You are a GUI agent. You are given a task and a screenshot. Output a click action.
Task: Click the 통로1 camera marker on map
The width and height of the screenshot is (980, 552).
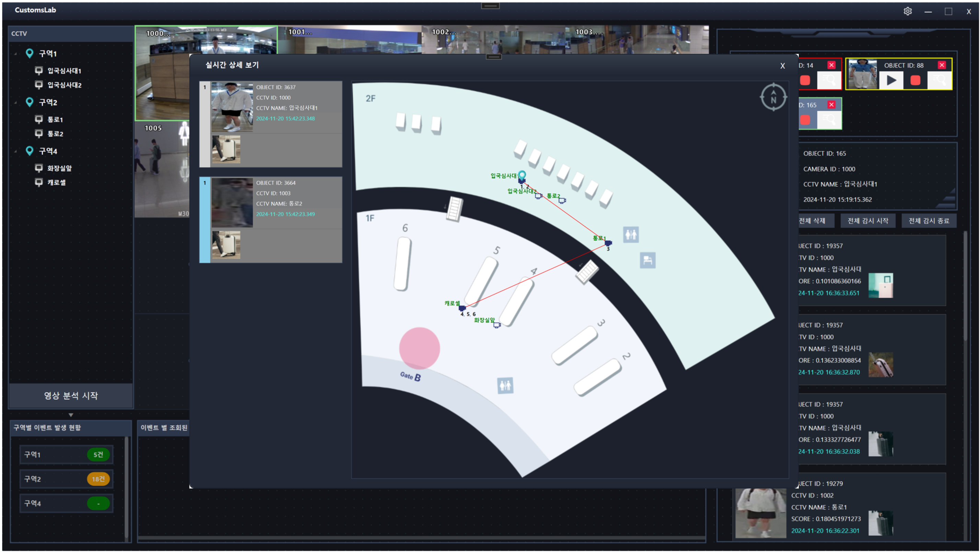[608, 243]
